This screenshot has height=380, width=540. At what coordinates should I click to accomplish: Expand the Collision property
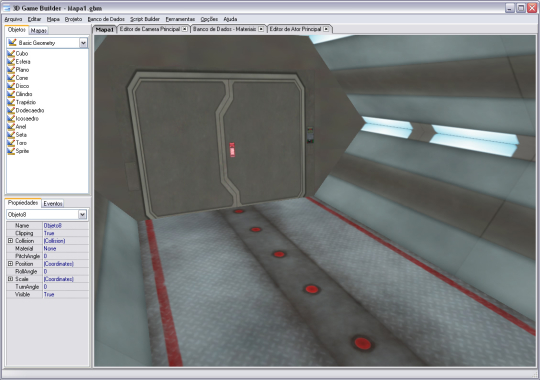[10, 241]
